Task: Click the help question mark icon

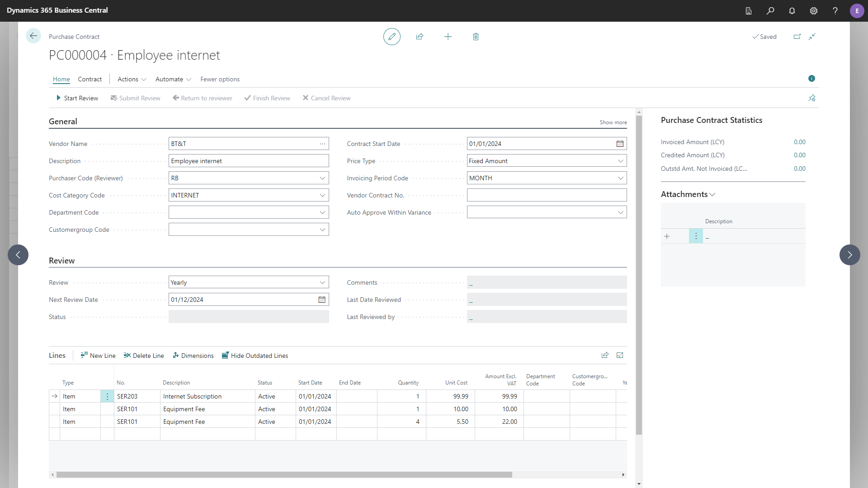Action: 835,11
